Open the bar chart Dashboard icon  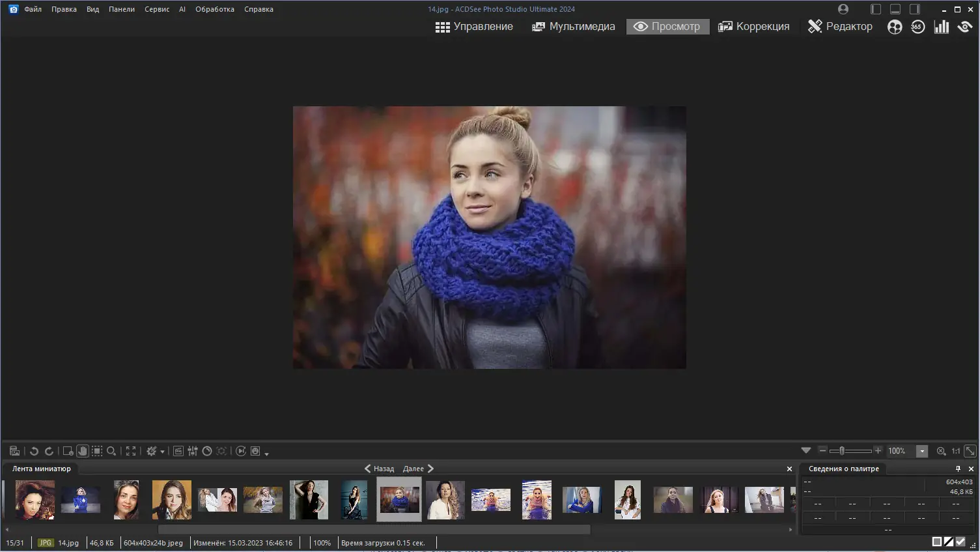point(941,27)
